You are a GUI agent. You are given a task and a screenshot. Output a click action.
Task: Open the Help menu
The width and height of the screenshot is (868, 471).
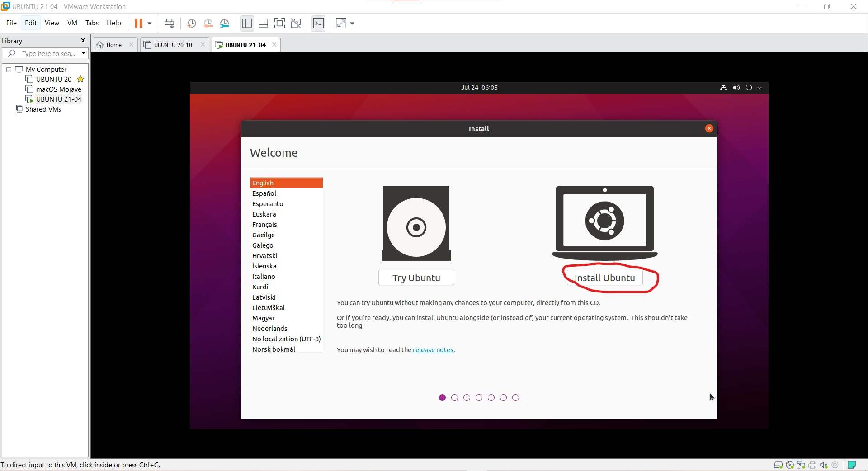click(113, 23)
